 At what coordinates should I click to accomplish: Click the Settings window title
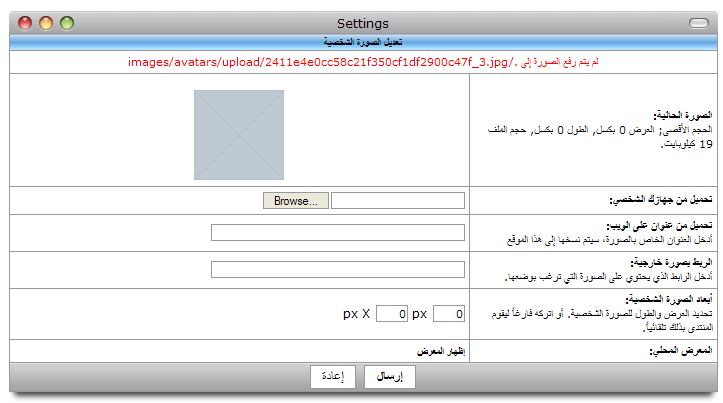(x=363, y=23)
